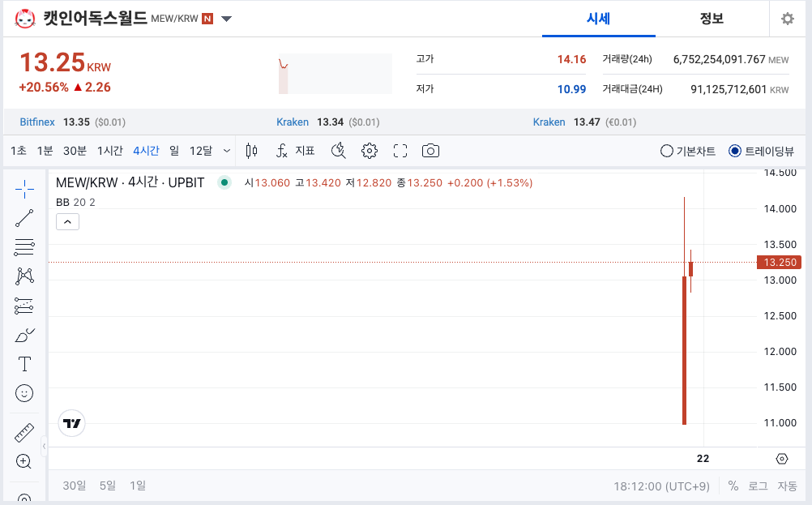Open the 지표 indicators menu
This screenshot has height=505, width=812.
click(295, 151)
